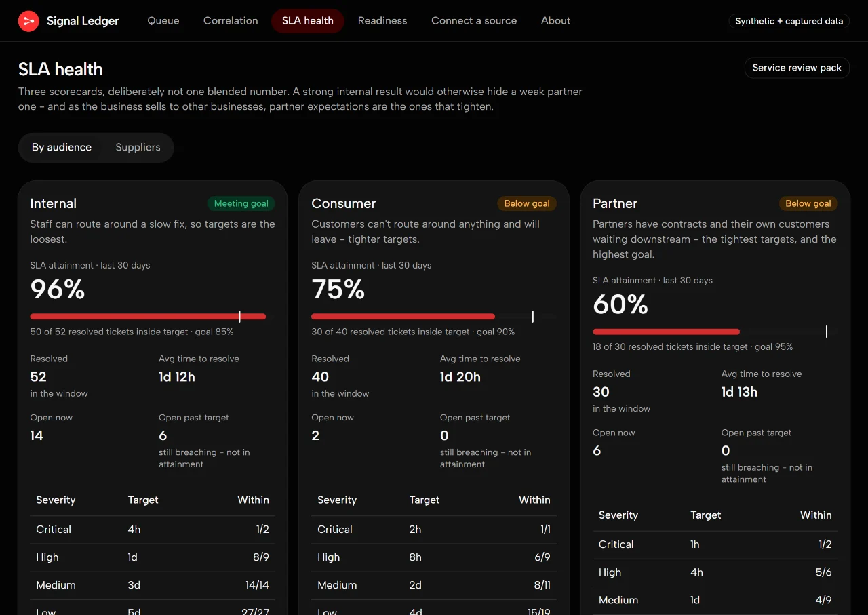Screen dimensions: 868x615
Task: Click the 1d 13h average resolve time
Action: pyautogui.click(x=740, y=392)
